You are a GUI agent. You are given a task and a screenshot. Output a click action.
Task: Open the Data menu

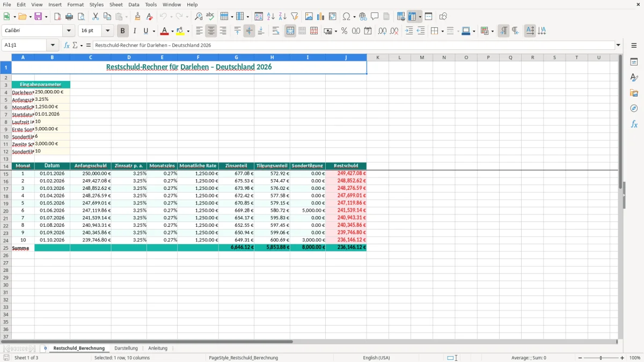[134, 4]
